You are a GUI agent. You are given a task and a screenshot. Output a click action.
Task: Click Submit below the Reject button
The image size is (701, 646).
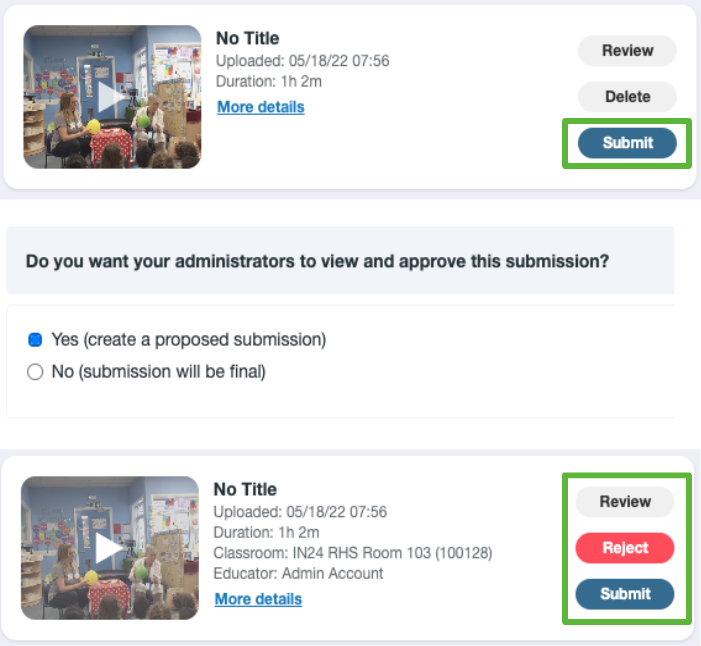(x=625, y=594)
